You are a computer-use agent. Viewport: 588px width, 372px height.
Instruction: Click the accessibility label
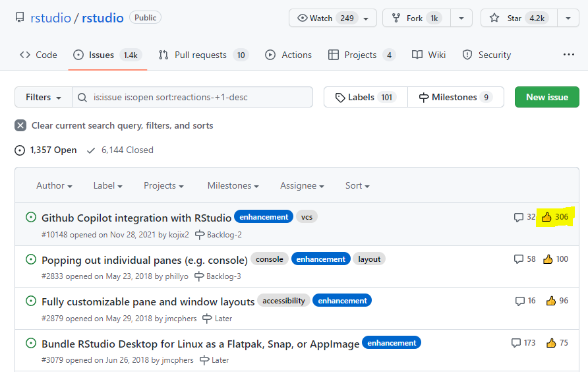(x=283, y=301)
